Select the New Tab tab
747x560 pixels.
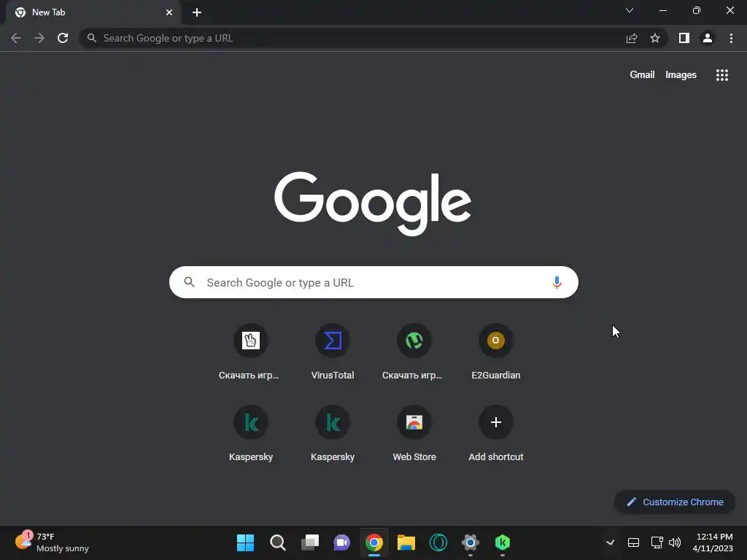[93, 12]
